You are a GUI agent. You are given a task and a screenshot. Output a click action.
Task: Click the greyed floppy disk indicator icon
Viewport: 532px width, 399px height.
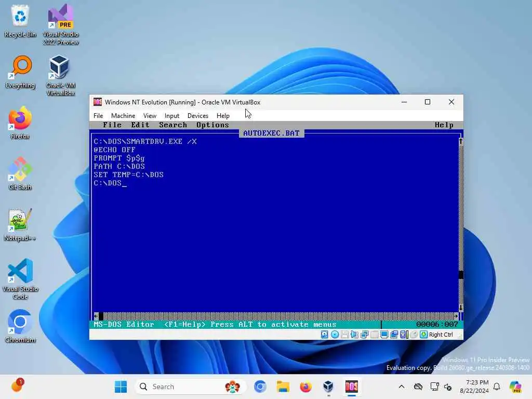tap(345, 335)
